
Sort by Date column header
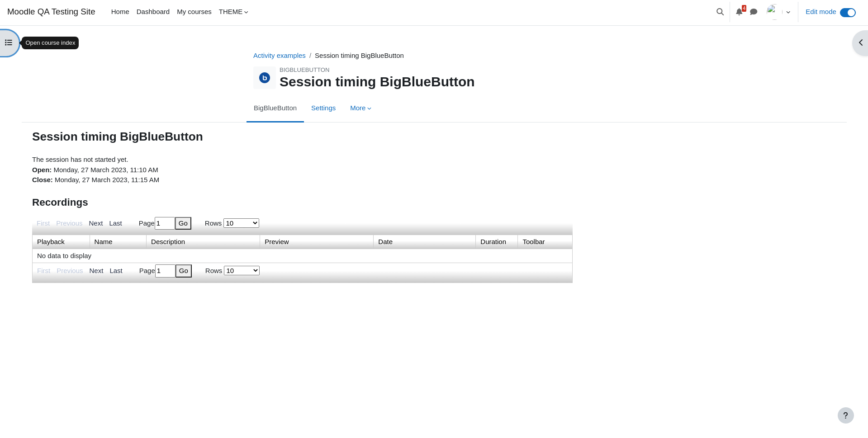pos(424,242)
